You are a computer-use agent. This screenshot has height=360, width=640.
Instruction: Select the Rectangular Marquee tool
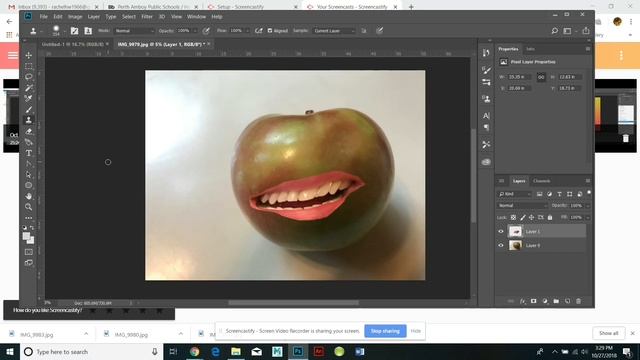coord(29,66)
